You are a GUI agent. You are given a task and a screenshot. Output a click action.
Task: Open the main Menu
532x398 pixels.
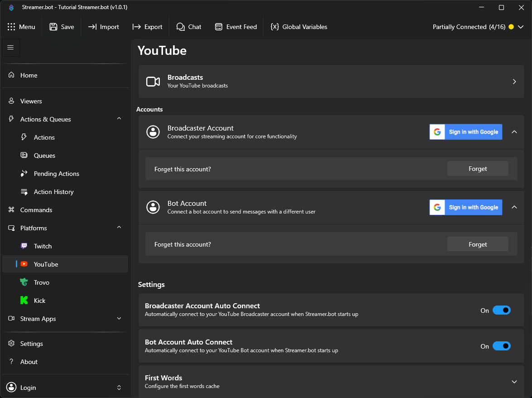[x=21, y=27]
